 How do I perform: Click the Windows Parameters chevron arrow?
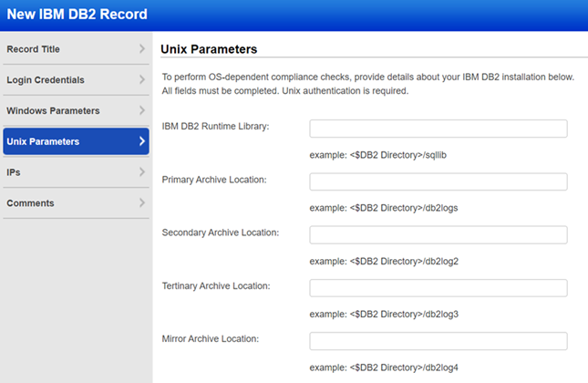[141, 110]
